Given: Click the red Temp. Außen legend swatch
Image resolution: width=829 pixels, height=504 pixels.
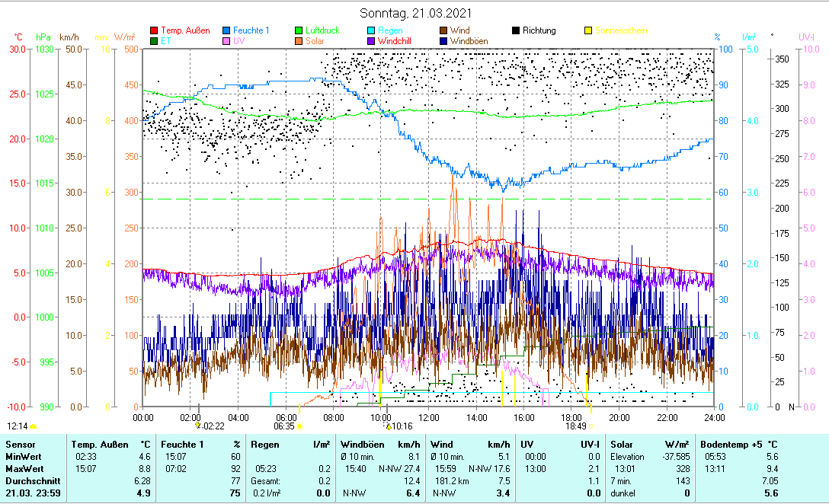Looking at the screenshot, I should coord(154,30).
